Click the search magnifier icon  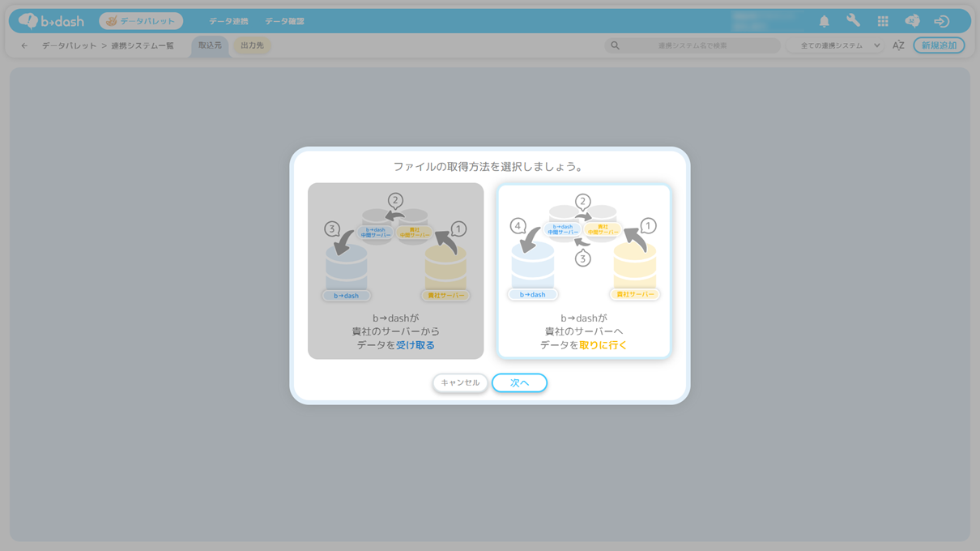(x=616, y=46)
